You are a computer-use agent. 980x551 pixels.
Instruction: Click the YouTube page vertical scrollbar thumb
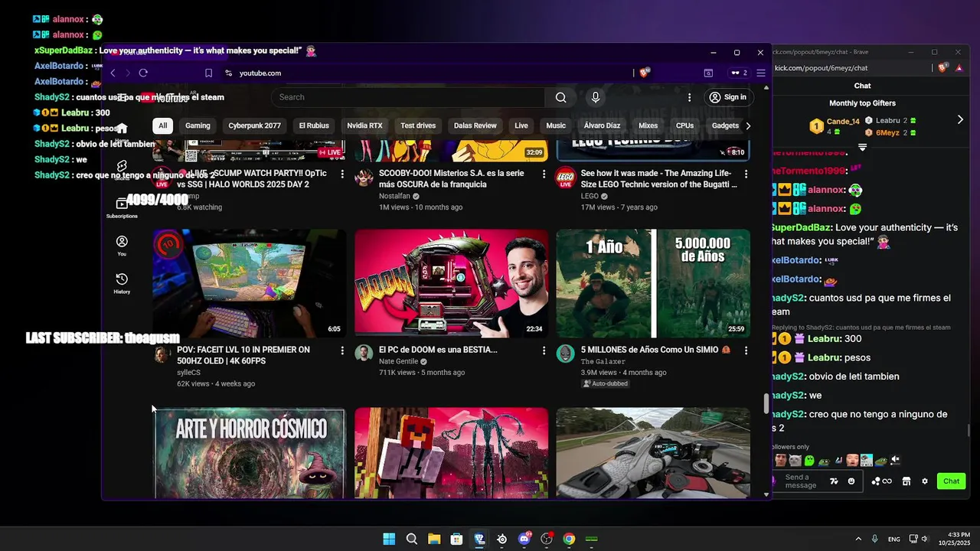[766, 403]
